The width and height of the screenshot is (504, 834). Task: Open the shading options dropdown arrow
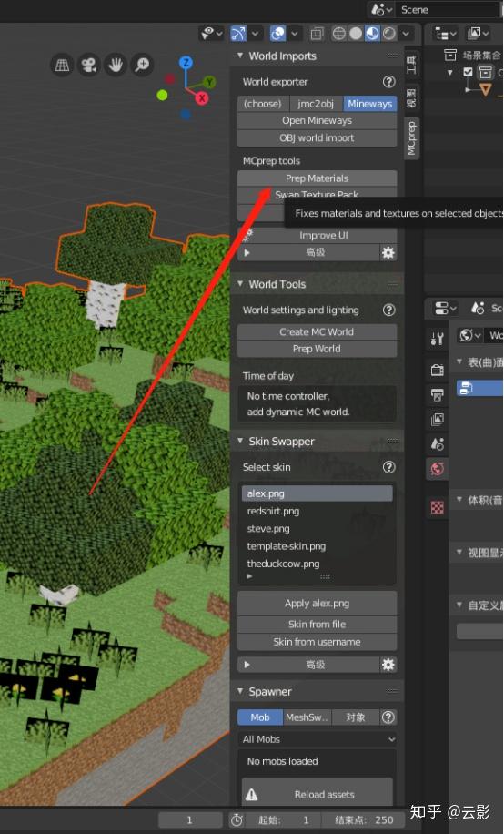(x=406, y=34)
